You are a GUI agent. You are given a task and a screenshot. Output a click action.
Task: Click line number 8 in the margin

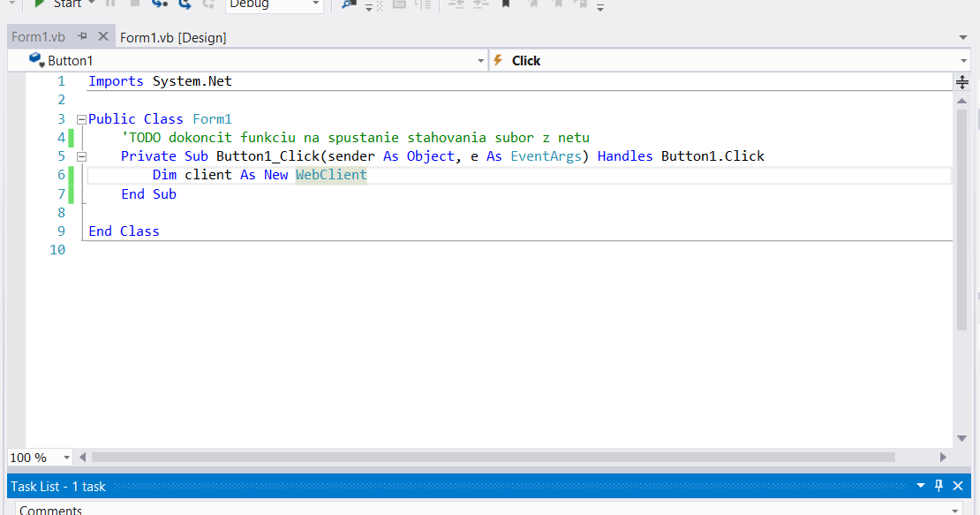tap(61, 213)
